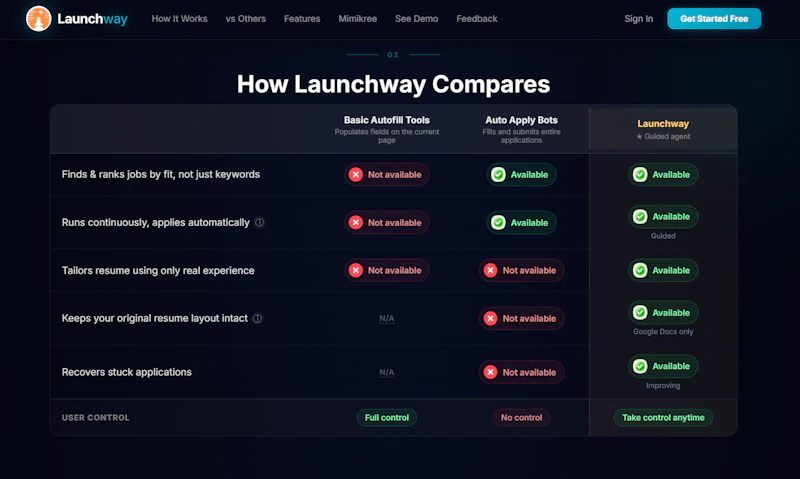Click red X icon in Basic Autofill Tailors resume row

(x=356, y=270)
